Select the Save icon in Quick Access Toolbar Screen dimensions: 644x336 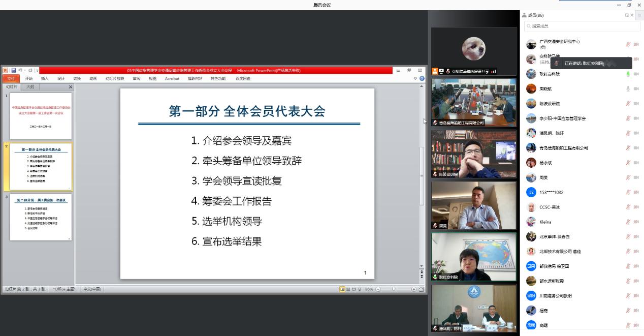pos(14,70)
